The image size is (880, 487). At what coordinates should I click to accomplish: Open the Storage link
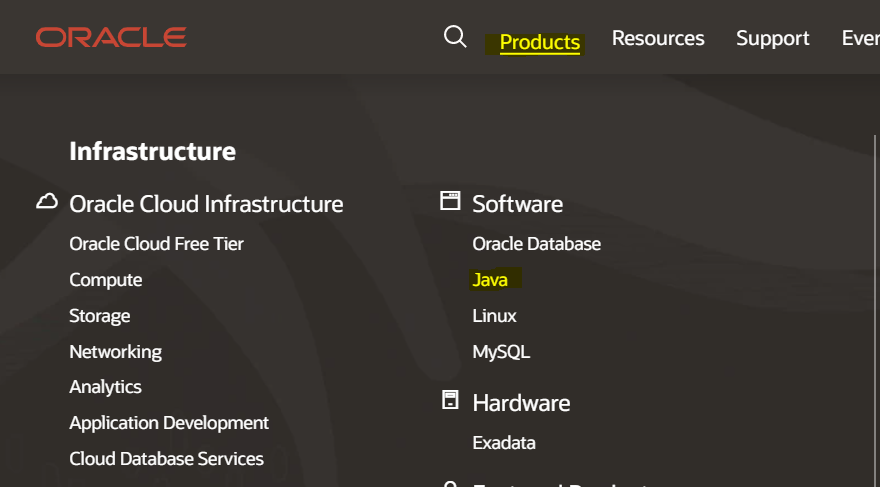[x=100, y=316]
